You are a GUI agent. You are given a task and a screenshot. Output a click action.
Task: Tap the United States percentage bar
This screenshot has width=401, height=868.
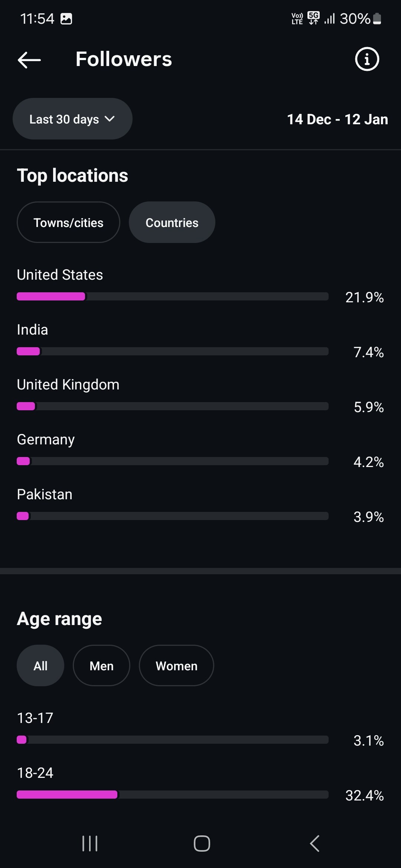173,296
